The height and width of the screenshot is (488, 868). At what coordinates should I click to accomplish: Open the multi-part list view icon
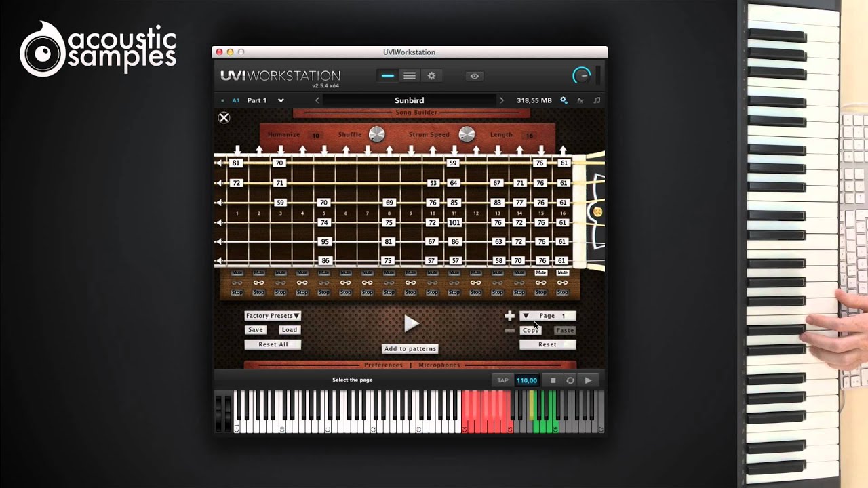pyautogui.click(x=410, y=76)
